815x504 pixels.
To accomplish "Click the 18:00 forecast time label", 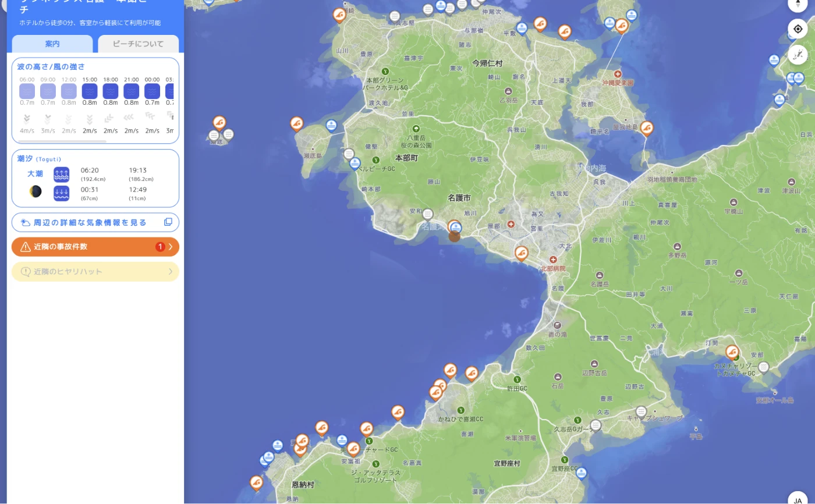I will 111,79.
